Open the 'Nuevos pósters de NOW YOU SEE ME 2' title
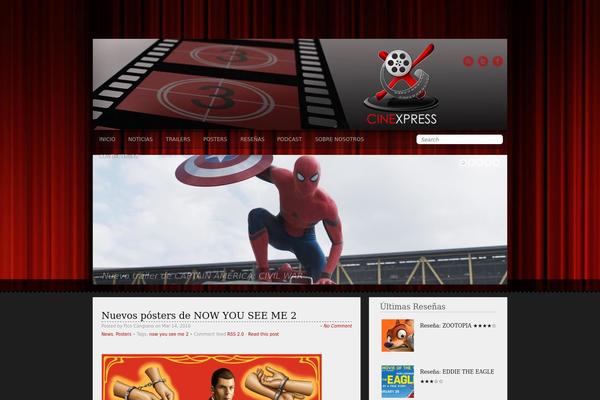This screenshot has width=600, height=400. click(199, 315)
